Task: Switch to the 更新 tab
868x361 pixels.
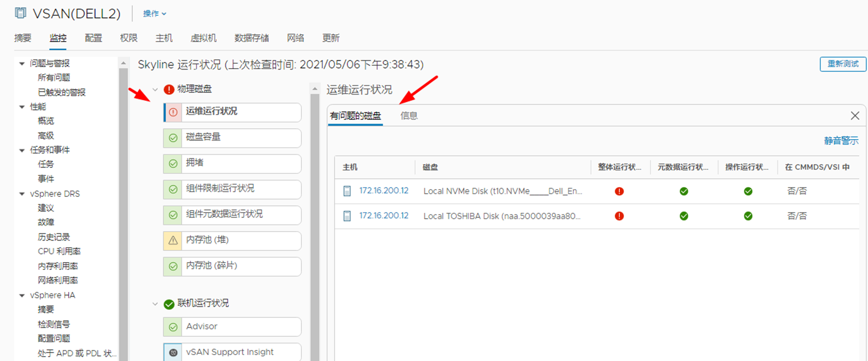Action: (x=331, y=38)
